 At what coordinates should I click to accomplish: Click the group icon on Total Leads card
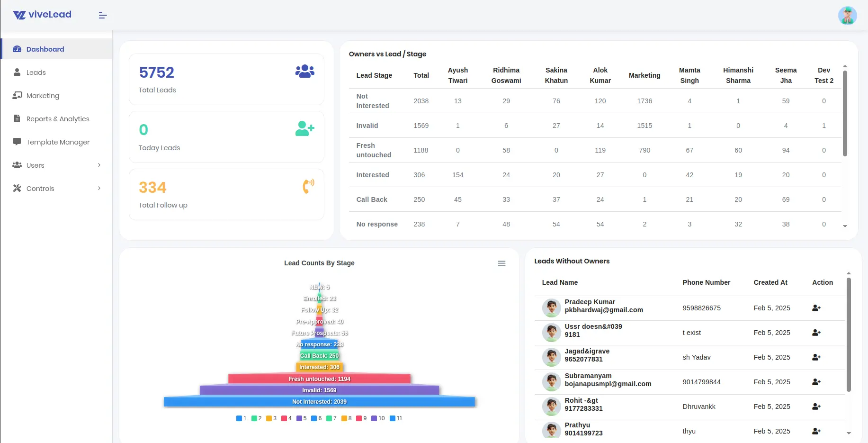point(304,70)
